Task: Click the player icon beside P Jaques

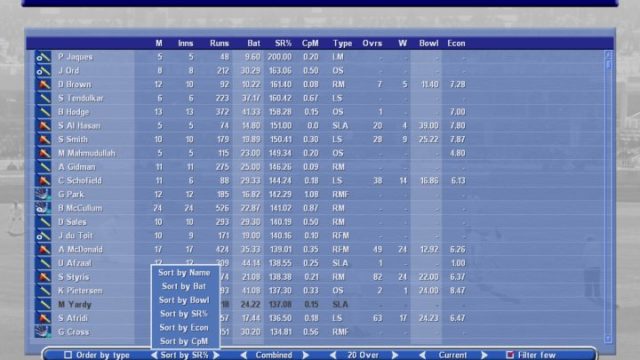Action: (x=43, y=57)
